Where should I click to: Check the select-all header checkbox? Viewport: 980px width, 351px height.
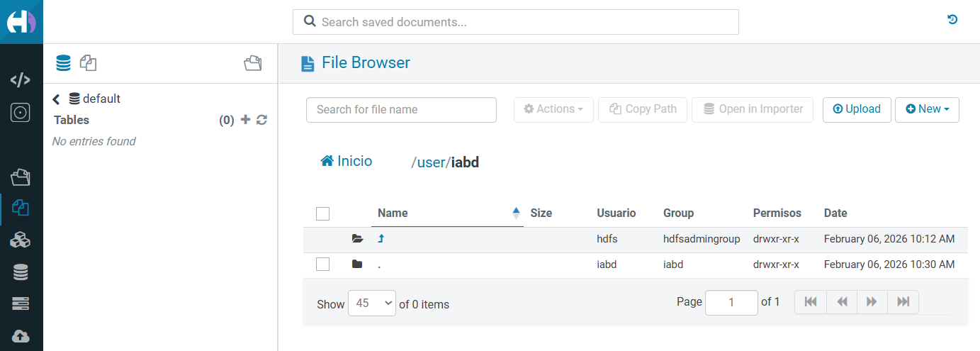323,213
